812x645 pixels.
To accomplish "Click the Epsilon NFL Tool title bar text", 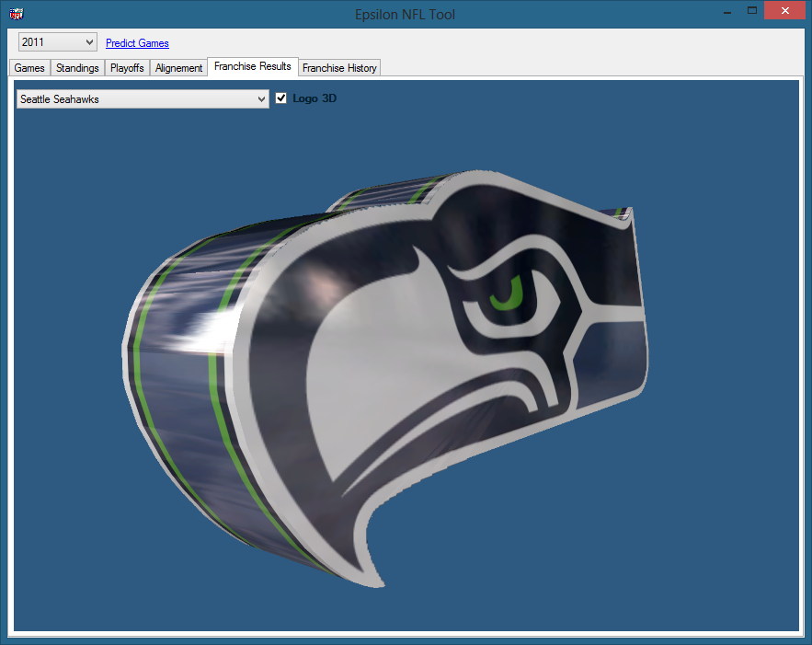I will [x=405, y=14].
